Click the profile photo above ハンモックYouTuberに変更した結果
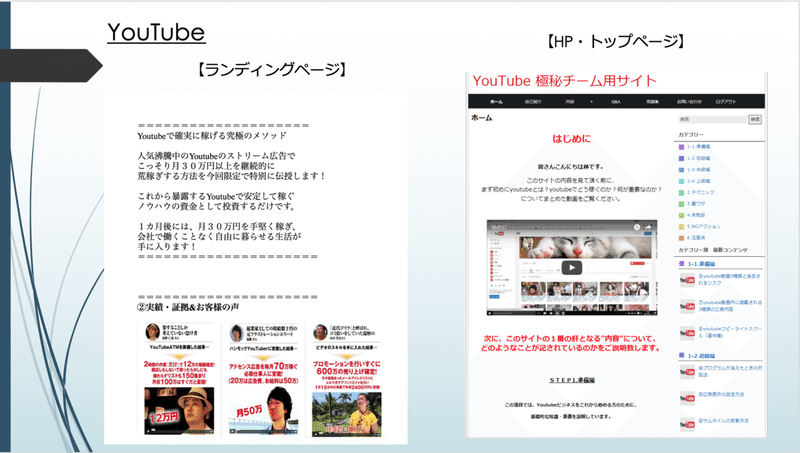The height and width of the screenshot is (453, 800). pos(236,333)
